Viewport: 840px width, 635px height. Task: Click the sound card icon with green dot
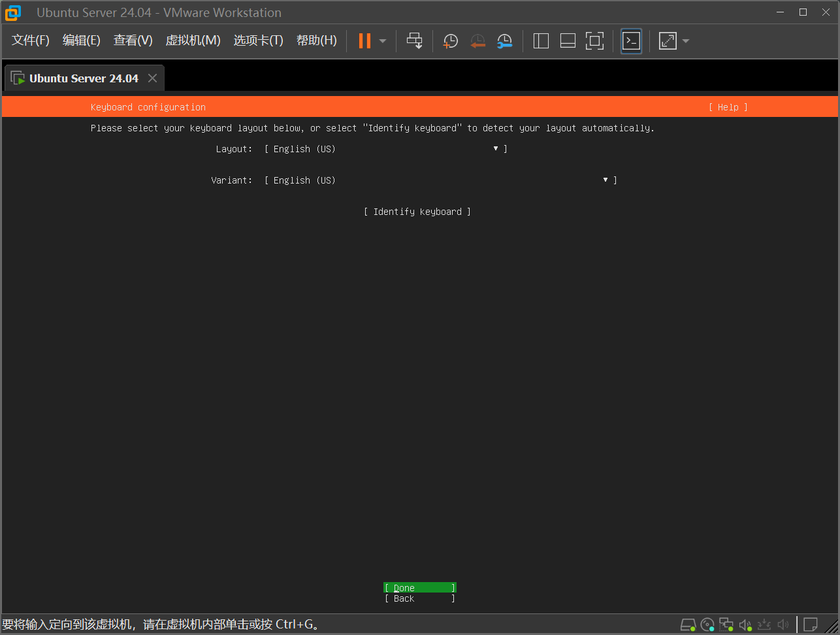pos(745,625)
